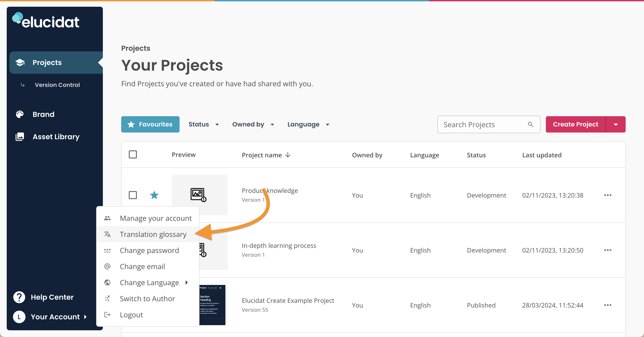Unfavourite the Product knowledge star
This screenshot has height=337, width=644.
pyautogui.click(x=154, y=195)
